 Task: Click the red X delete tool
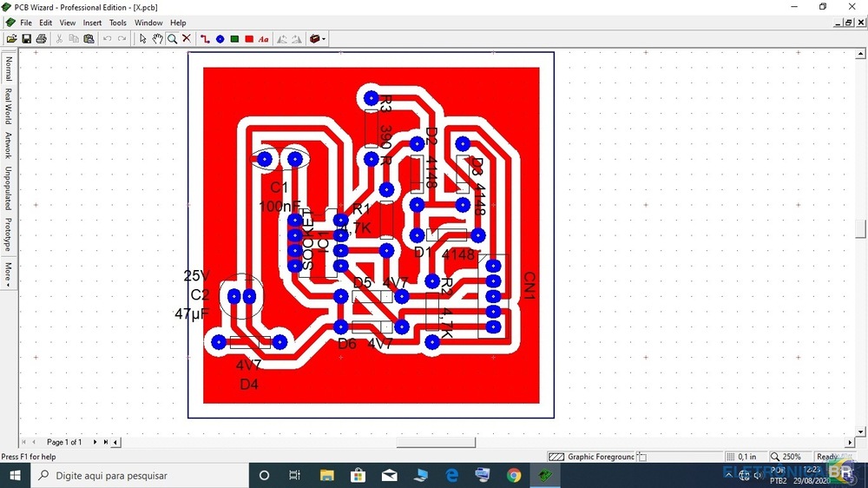[x=187, y=39]
